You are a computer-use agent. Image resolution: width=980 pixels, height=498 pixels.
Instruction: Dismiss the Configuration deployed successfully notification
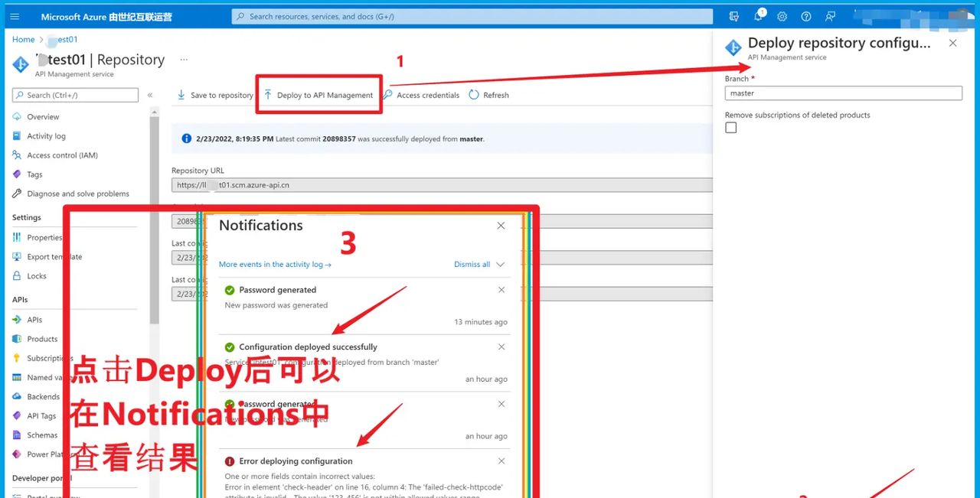pyautogui.click(x=501, y=347)
